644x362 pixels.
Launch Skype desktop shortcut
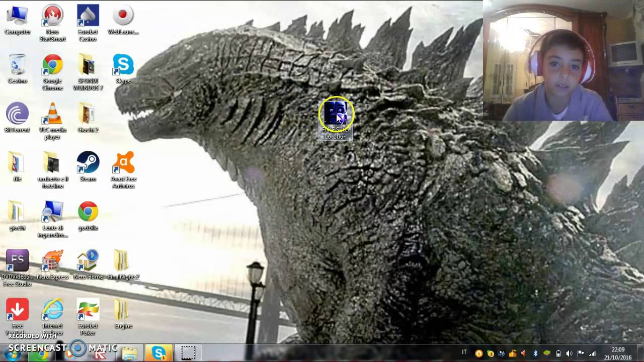[x=123, y=69]
